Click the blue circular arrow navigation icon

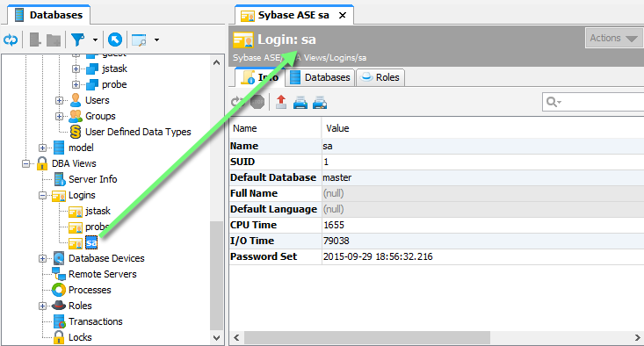point(115,40)
